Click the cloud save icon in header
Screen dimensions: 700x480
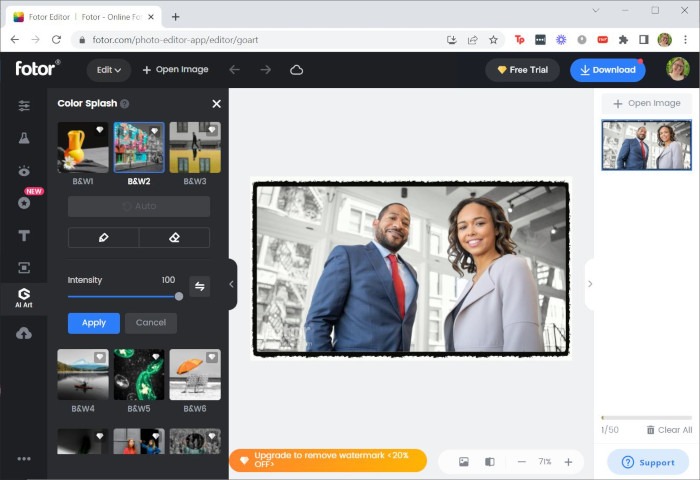coord(296,70)
